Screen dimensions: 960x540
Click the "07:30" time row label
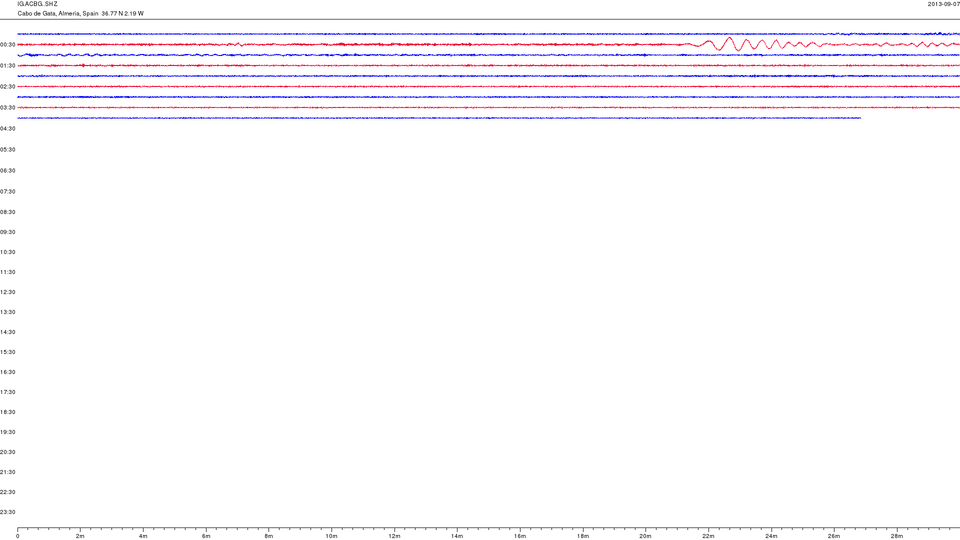(x=7, y=192)
